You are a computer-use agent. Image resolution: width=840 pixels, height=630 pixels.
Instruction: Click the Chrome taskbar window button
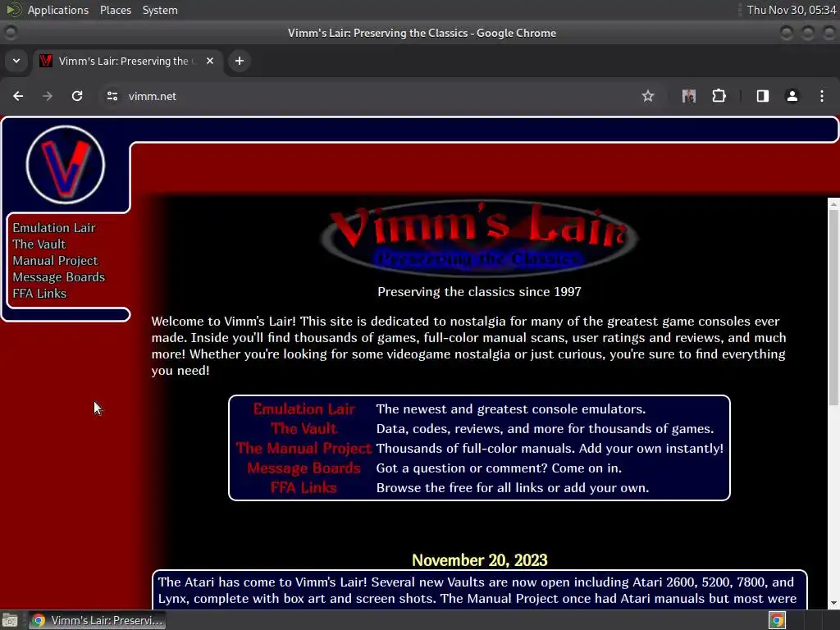[97, 620]
